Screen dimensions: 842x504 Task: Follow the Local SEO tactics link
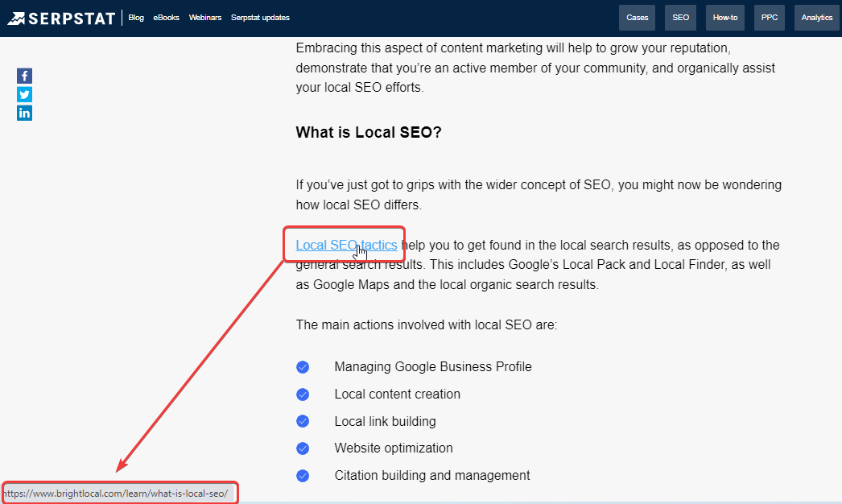(x=346, y=245)
